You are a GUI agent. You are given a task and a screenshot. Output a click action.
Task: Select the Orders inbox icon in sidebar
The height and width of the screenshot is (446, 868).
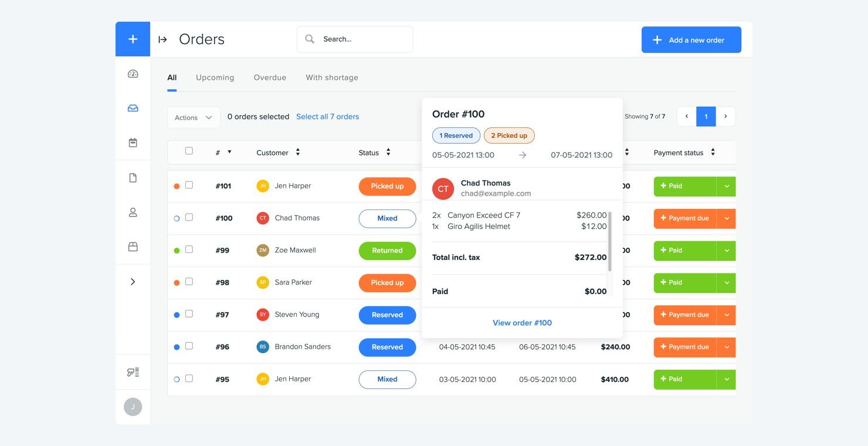pos(133,108)
